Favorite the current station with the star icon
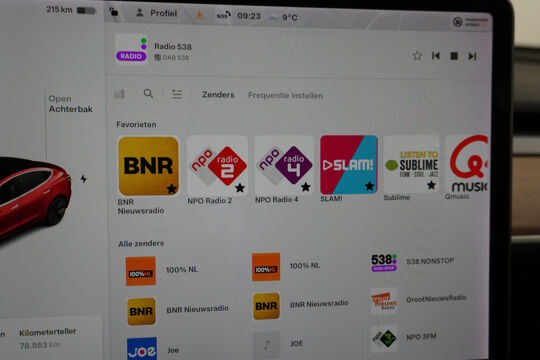Screen dimensions: 540x360 (x=417, y=55)
